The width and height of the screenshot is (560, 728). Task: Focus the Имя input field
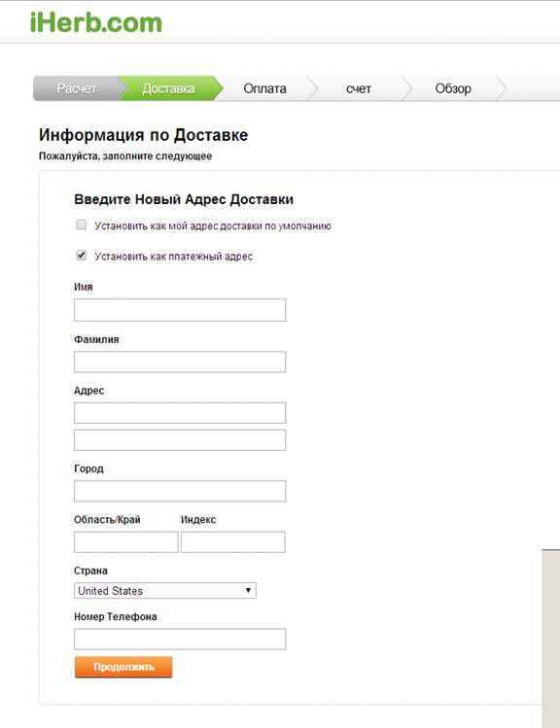[180, 310]
